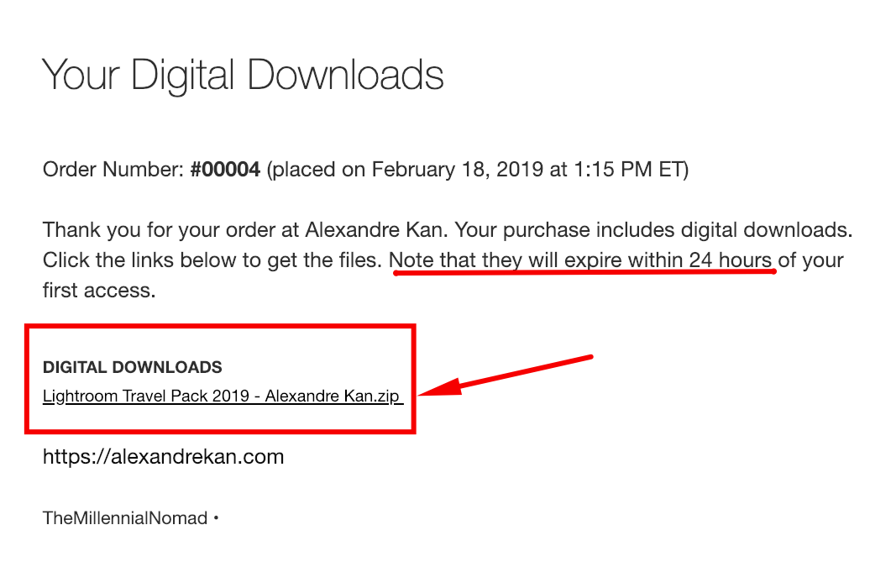Click the 24 hours text in the note
Image resolution: width=870 pixels, height=588 pixels.
[x=731, y=260]
